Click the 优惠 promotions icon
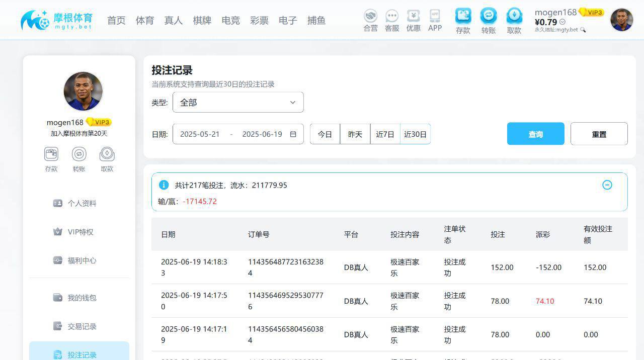 click(413, 16)
